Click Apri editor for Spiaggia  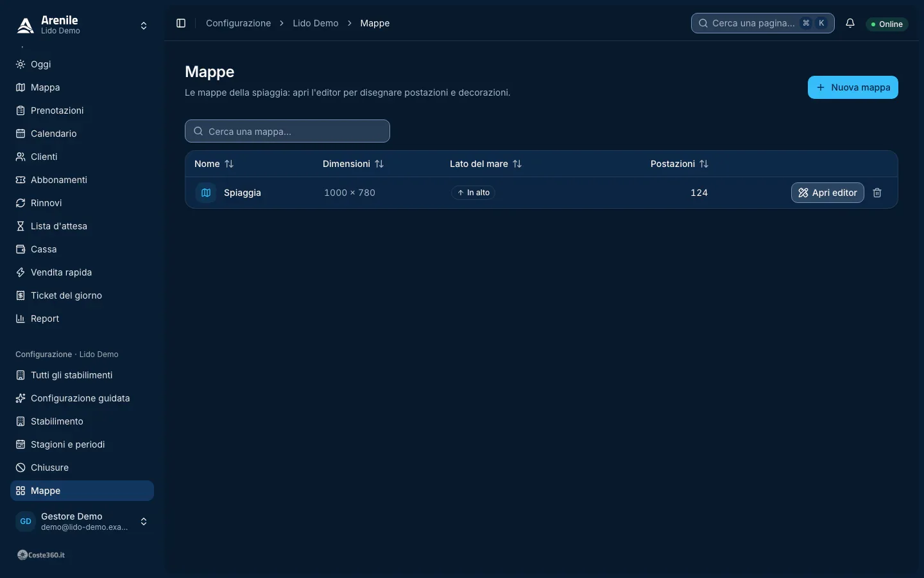tap(828, 193)
